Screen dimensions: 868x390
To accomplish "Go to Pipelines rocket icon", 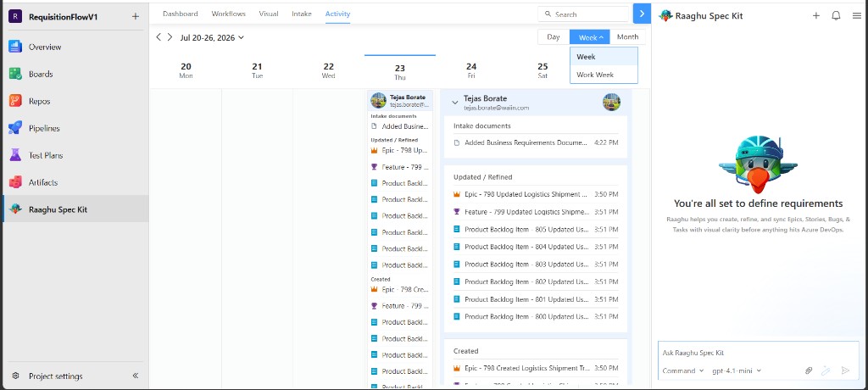I will pyautogui.click(x=15, y=128).
